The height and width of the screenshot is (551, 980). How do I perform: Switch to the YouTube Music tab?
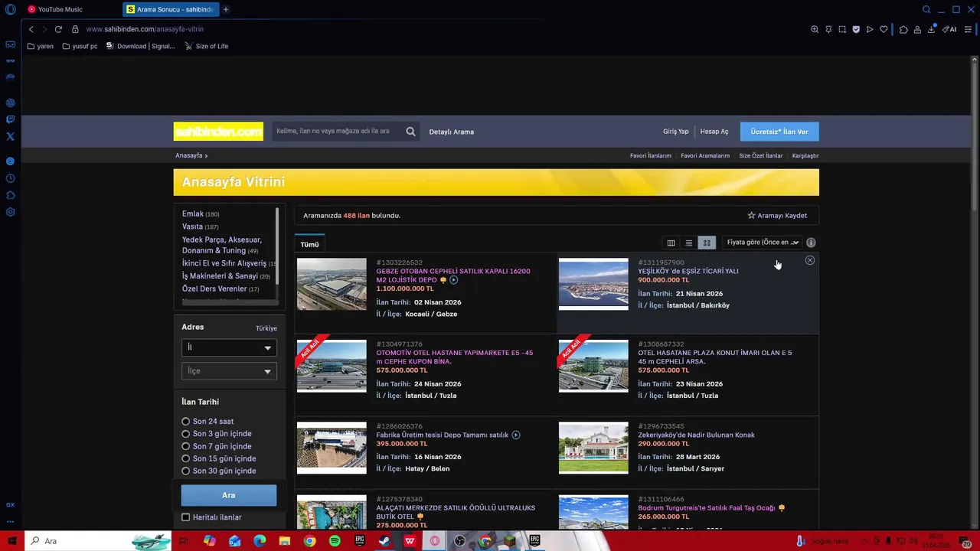tap(70, 9)
